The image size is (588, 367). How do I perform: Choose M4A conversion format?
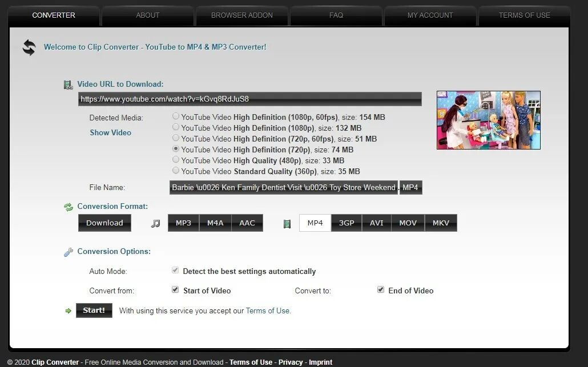point(215,223)
